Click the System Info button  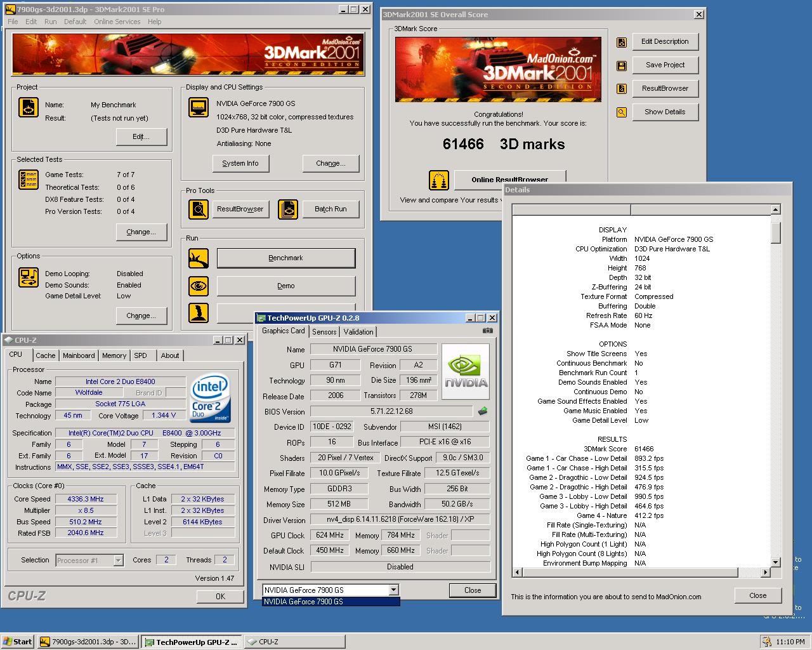pyautogui.click(x=240, y=163)
